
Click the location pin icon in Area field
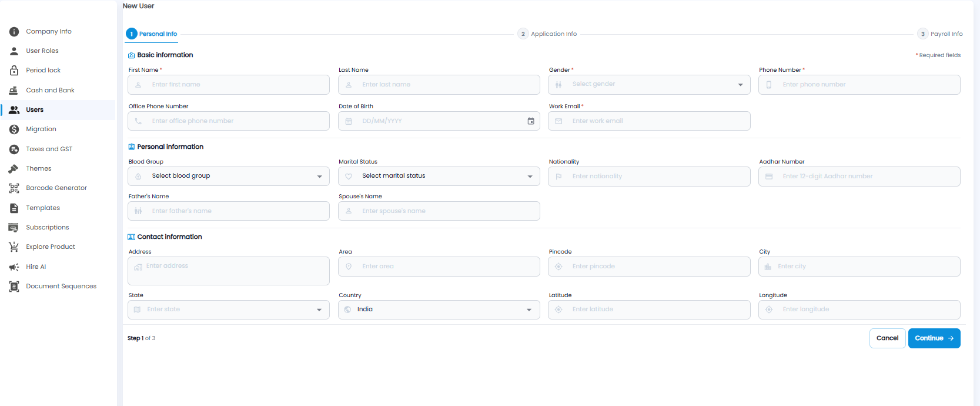(x=349, y=267)
